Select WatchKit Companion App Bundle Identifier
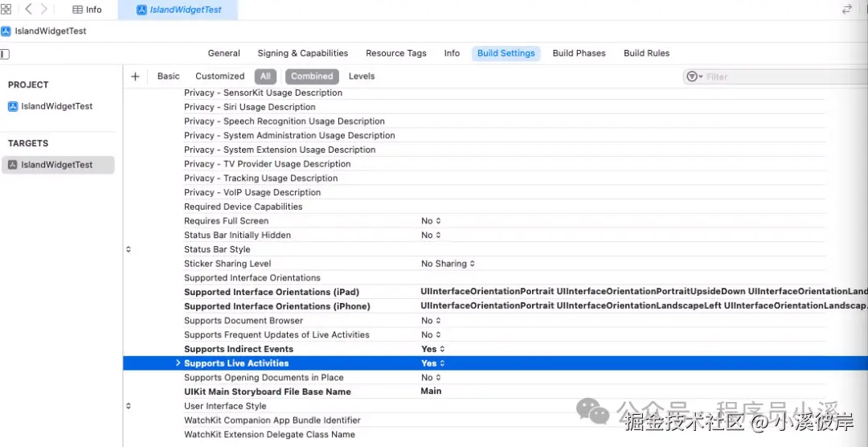Image resolution: width=868 pixels, height=447 pixels. 272,420
